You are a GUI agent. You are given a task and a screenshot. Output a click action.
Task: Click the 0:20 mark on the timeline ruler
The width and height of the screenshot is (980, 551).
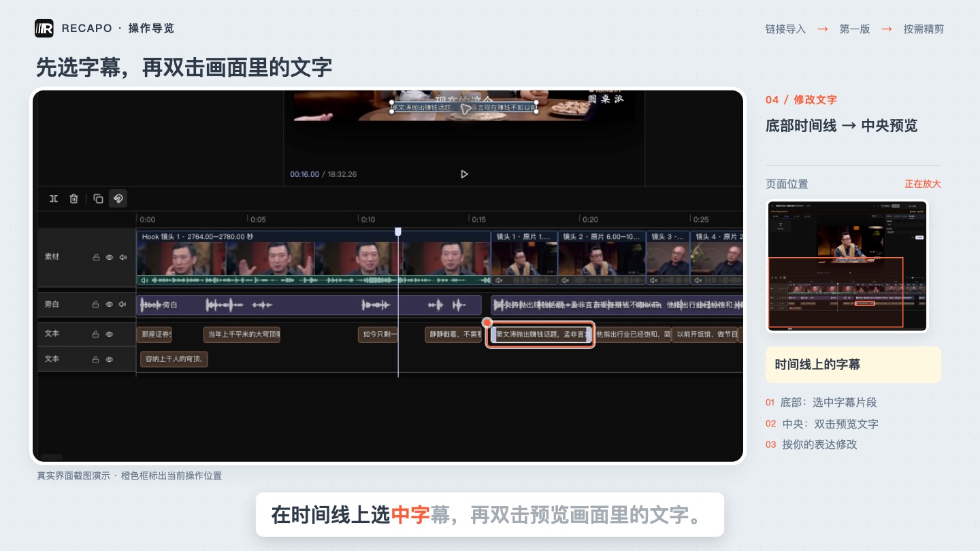[x=590, y=220]
